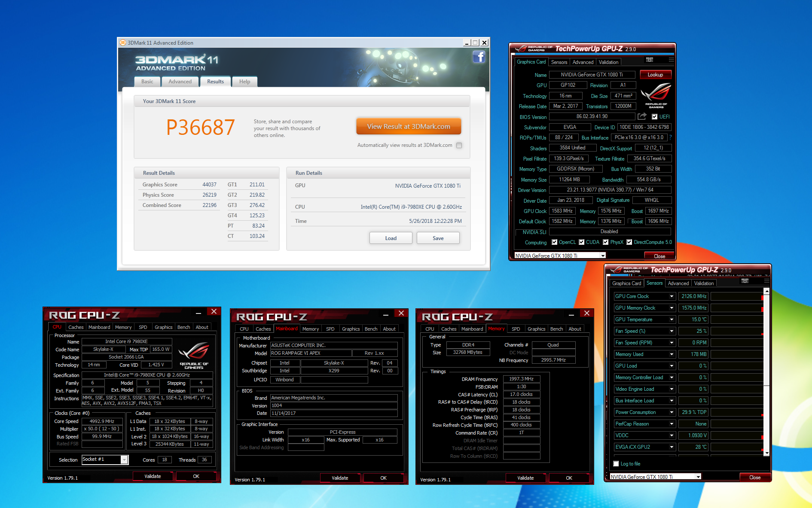Click Close in the GPU-Z Graphics Card window
This screenshot has width=812, height=508.
click(659, 256)
